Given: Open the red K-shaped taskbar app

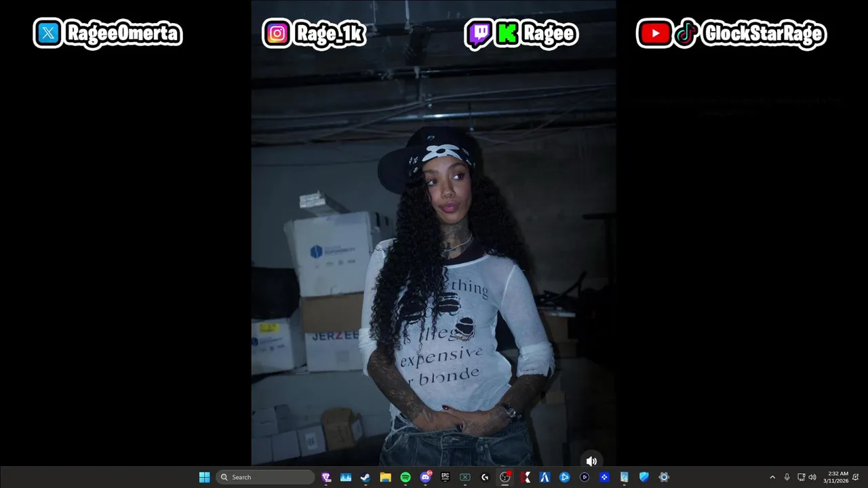Looking at the screenshot, I should point(525,477).
